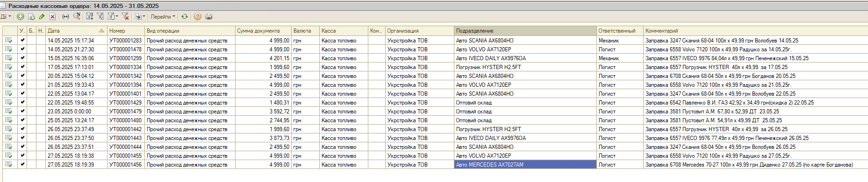Click the document status icon of row УТ000001394

click(x=9, y=84)
